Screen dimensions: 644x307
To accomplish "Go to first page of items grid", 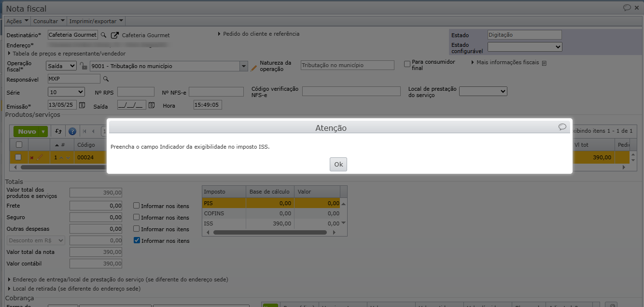I will tap(85, 131).
